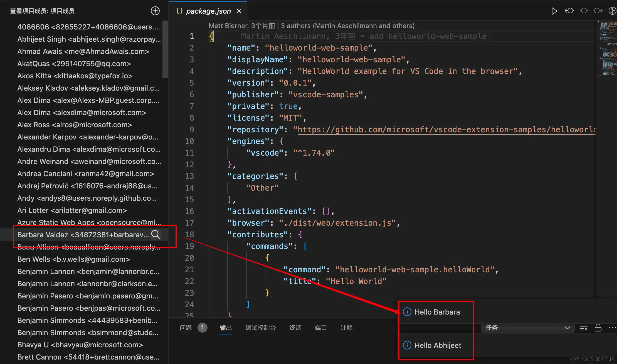The image size is (617, 364).
Task: Switch to the 终端 panel tab
Action: pos(295,328)
